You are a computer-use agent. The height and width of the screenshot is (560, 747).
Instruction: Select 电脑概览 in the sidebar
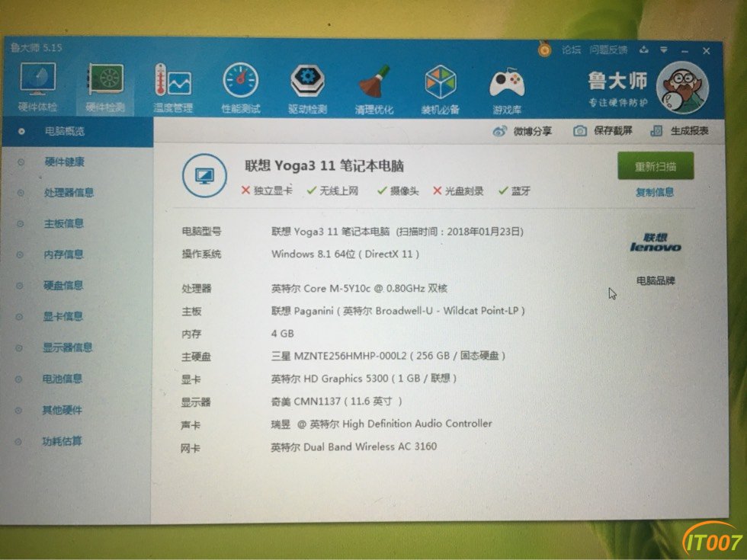pos(78,131)
